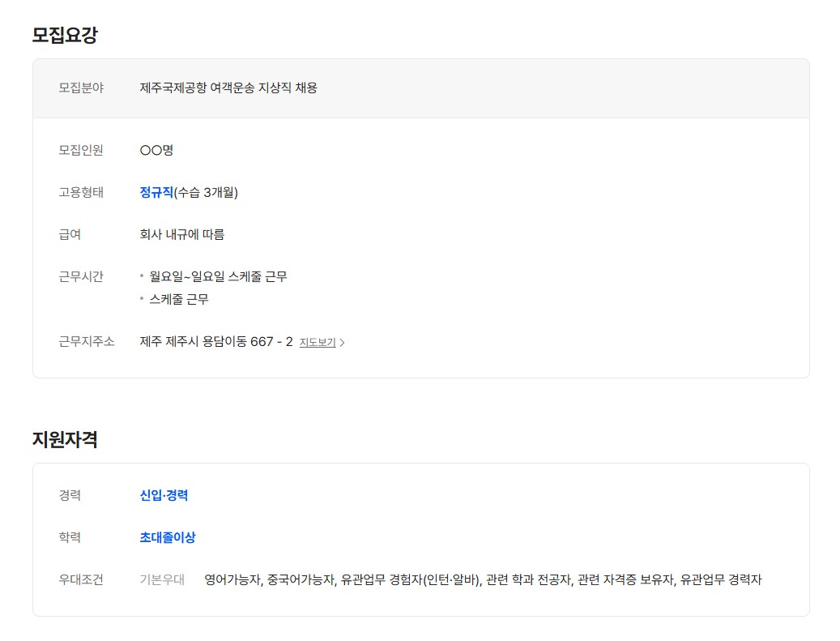840x641 pixels.
Task: Click the 근무지주소 label
Action: [x=87, y=342]
